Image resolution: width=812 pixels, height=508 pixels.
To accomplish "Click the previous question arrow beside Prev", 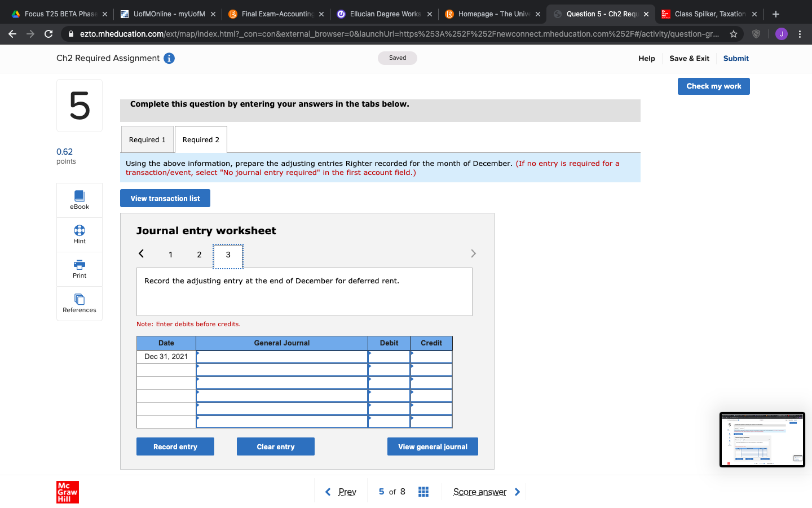I will click(328, 492).
